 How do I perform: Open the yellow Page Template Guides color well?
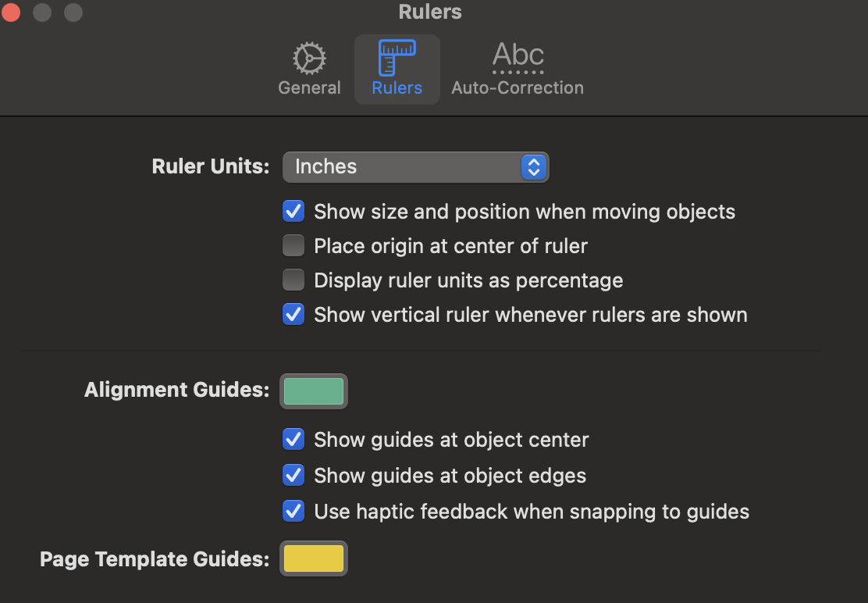(314, 559)
